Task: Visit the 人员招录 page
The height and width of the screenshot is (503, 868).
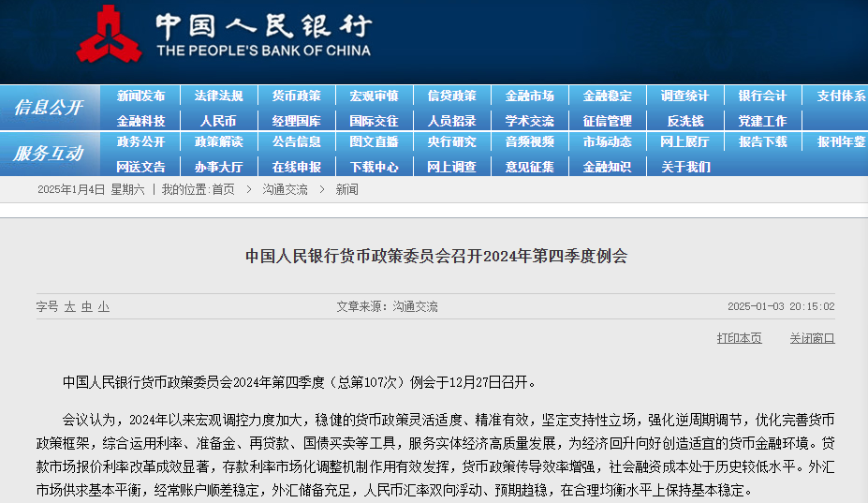Action: [x=451, y=121]
